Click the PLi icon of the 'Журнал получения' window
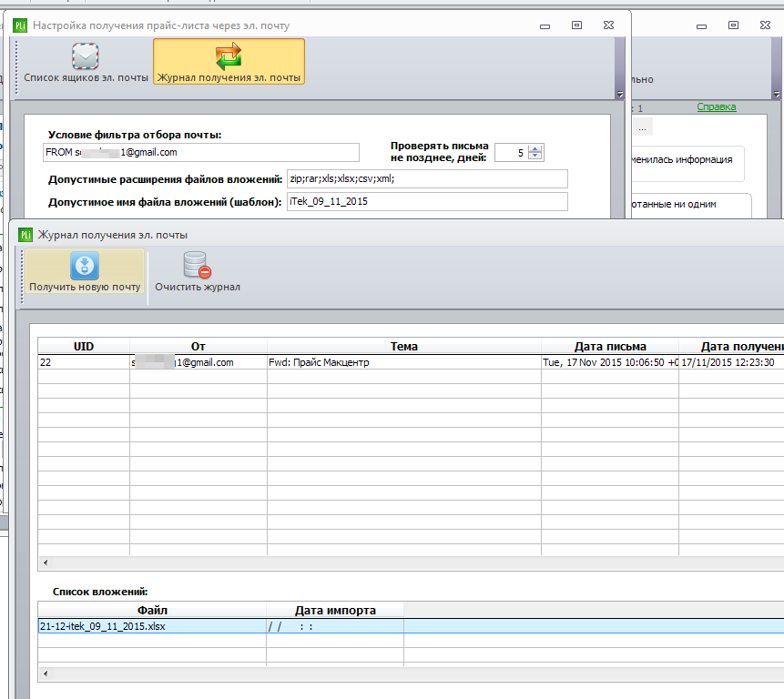784x699 pixels. (25, 235)
